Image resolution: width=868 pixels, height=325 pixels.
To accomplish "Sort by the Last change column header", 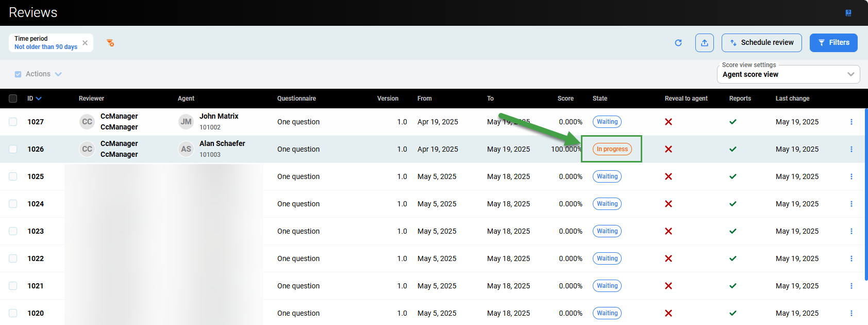I will (792, 99).
